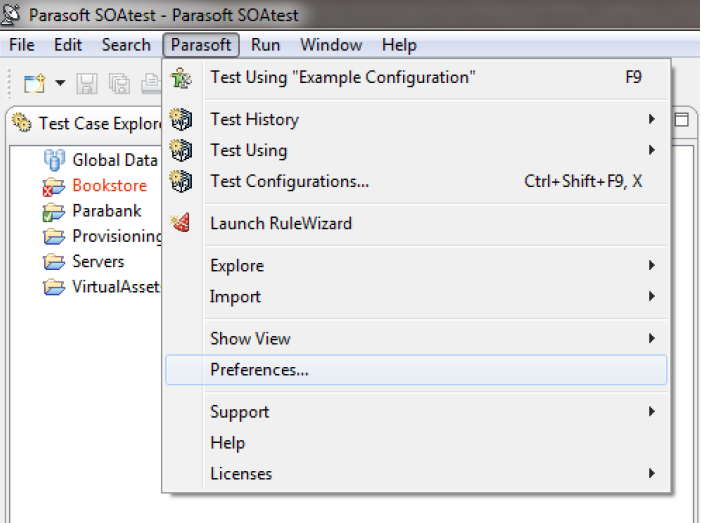Expand the Test History submenu arrow
Viewport: 701px width, 523px height.
point(652,119)
